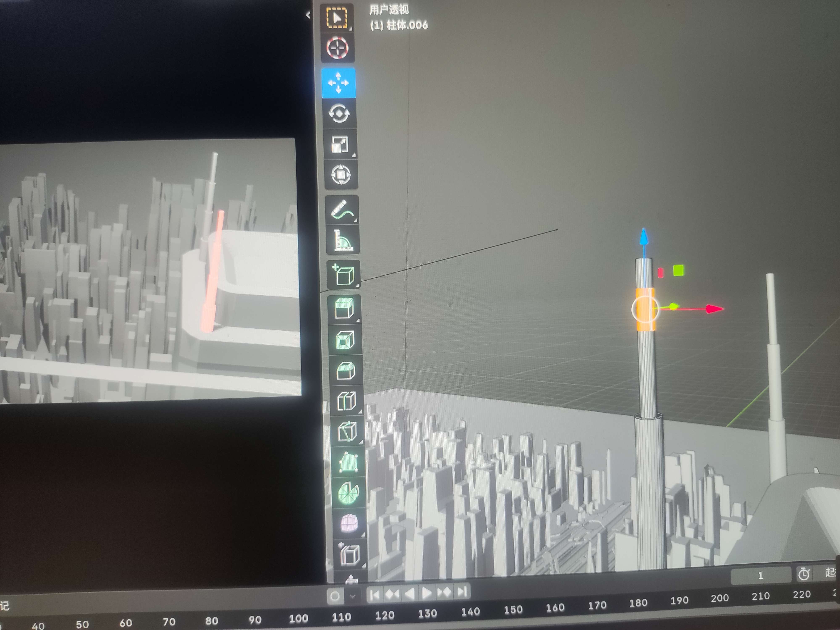
Task: Select the Smooth vertices tool
Action: pyautogui.click(x=349, y=523)
